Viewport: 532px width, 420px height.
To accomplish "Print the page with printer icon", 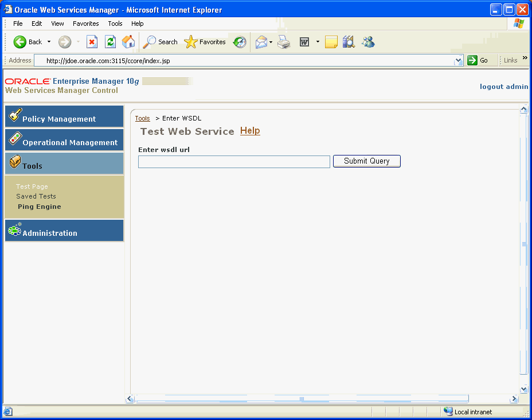I will pos(284,42).
